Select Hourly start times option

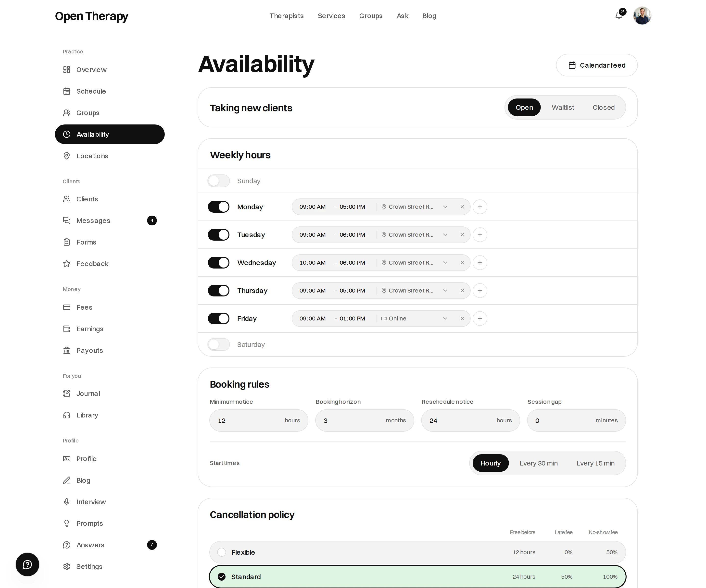click(x=491, y=463)
